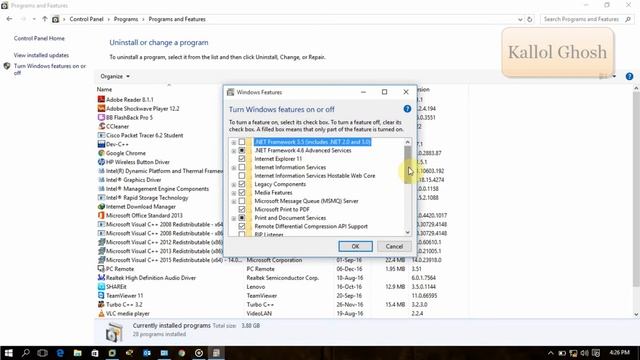Uncheck Legacy Components feature
The width and height of the screenshot is (640, 360).
242,184
